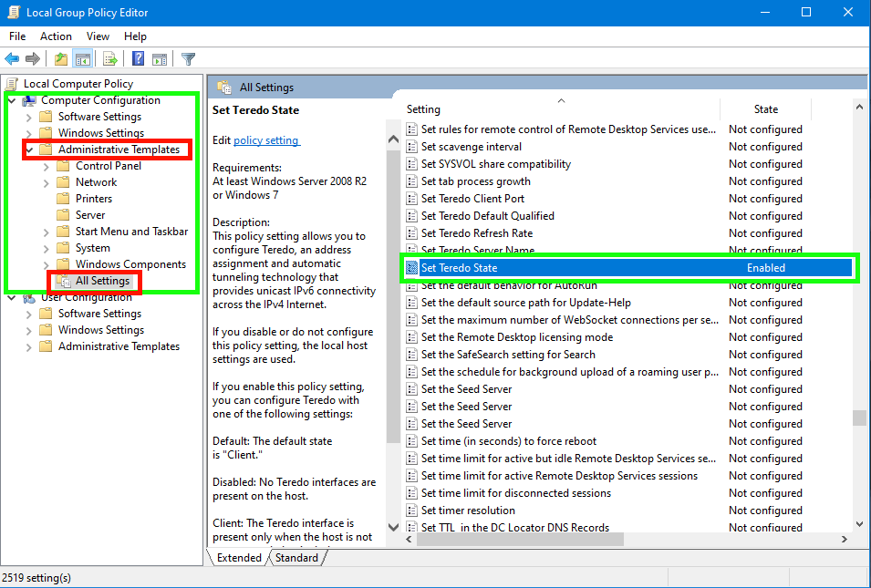Viewport: 871px width, 588px height.
Task: Click the Up One Level folder icon
Action: coord(61,59)
